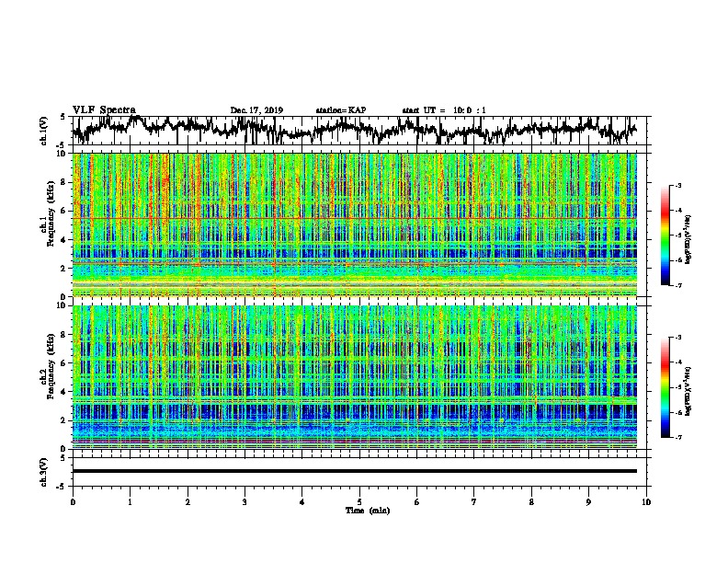This screenshot has width=728, height=563.
Task: Click inside the ch.2 spectrogram panel
Action: point(355,377)
